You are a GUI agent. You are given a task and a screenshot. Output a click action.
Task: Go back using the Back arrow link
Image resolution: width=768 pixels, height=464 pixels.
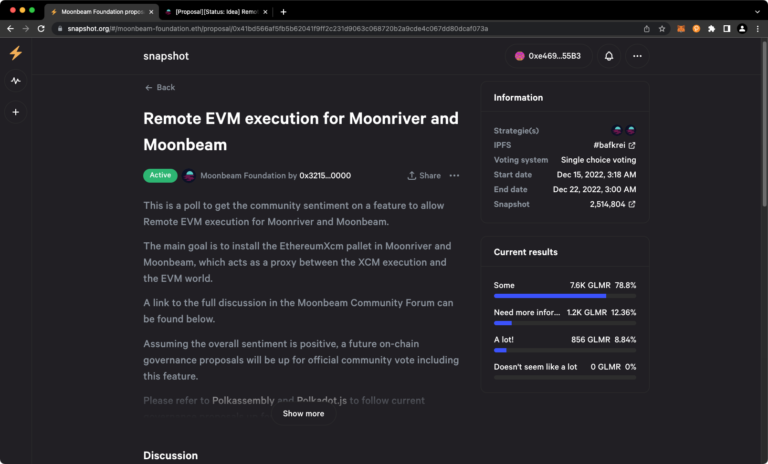(x=160, y=87)
